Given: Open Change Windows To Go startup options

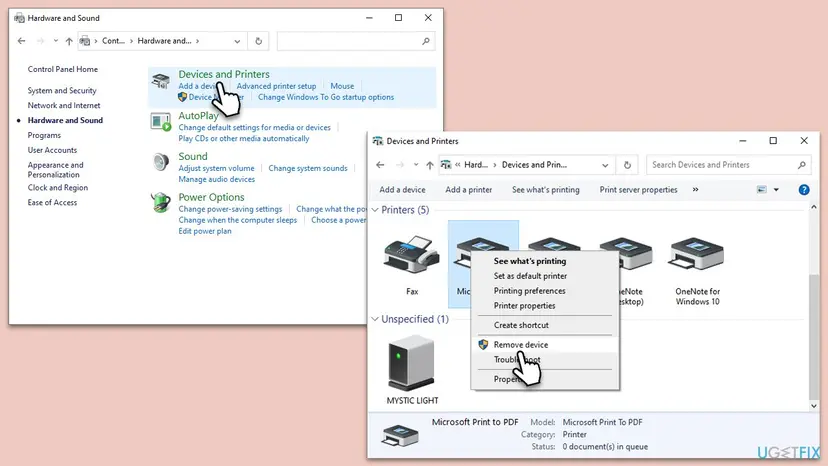Looking at the screenshot, I should 326,97.
